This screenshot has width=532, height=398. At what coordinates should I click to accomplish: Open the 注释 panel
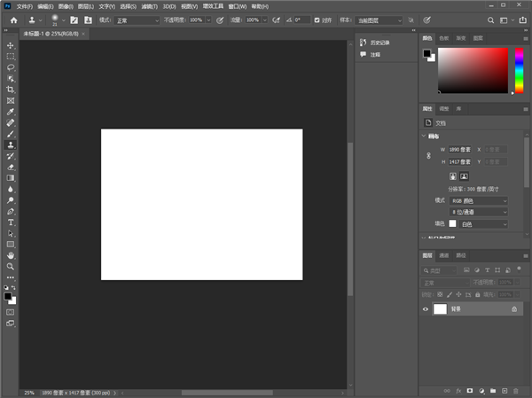coord(375,54)
